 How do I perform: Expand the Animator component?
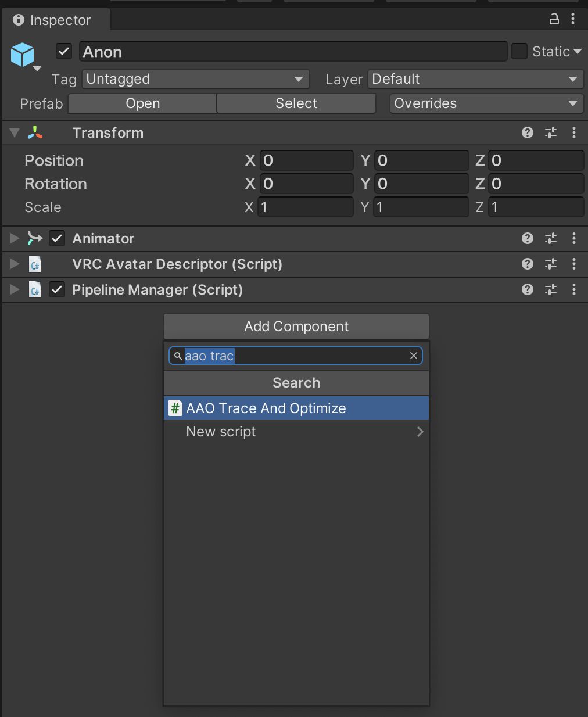15,238
